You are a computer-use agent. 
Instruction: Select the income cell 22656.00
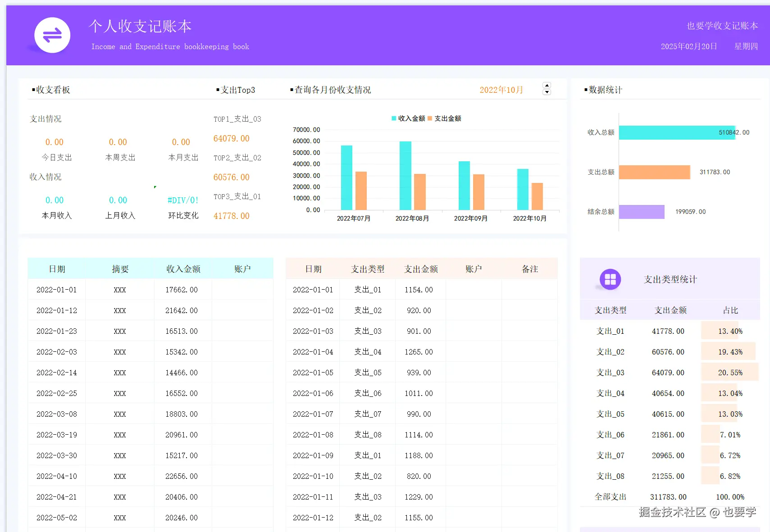[182, 476]
